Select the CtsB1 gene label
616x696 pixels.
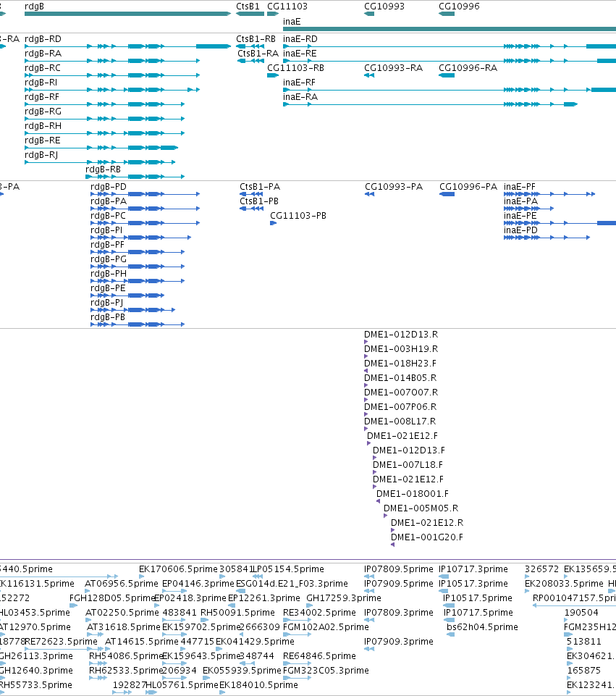tap(248, 7)
